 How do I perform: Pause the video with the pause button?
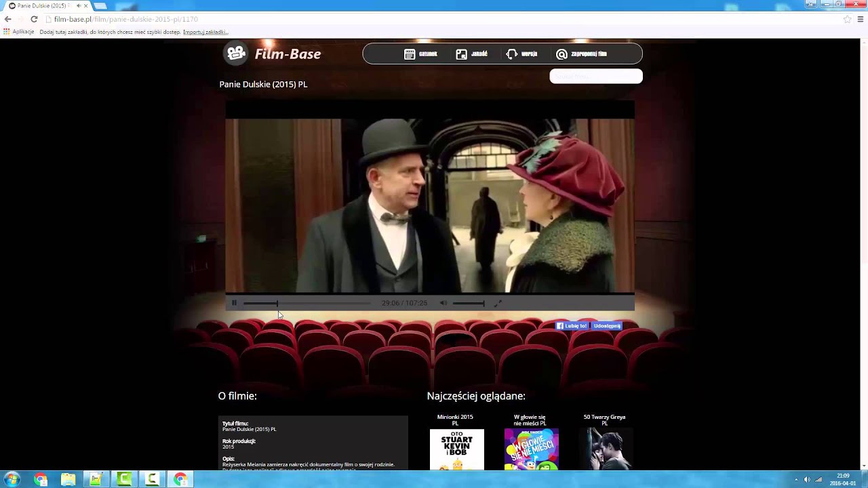tap(234, 303)
